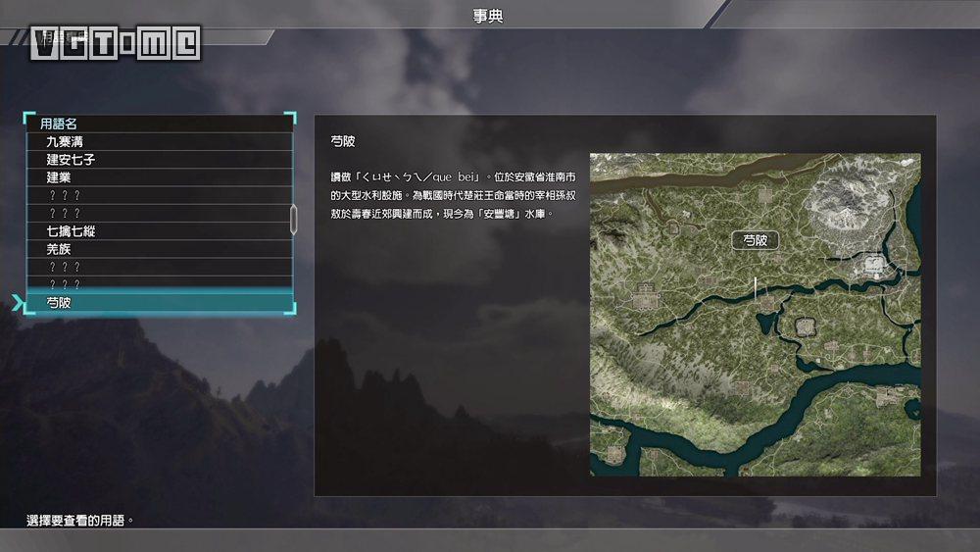Click the 芍陂 heading in the description panel
980x552 pixels.
(342, 141)
